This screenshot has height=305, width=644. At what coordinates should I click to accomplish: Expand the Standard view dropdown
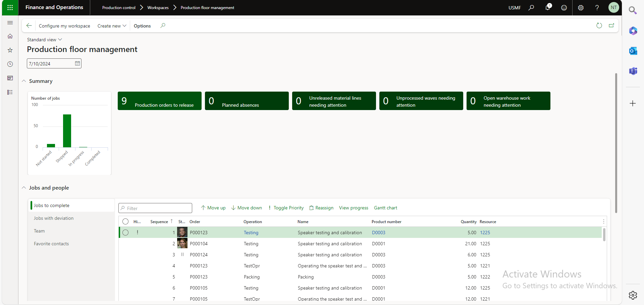44,40
